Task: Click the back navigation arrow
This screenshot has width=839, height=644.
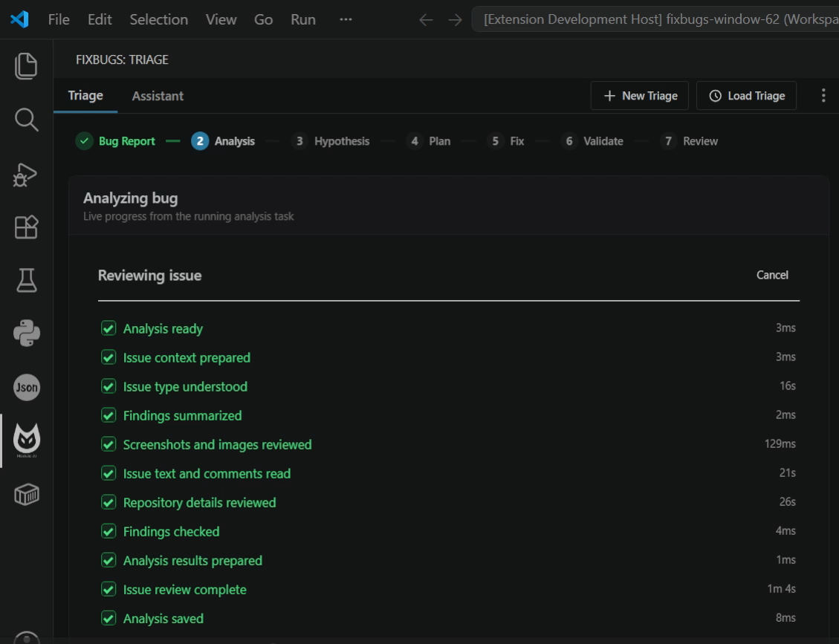Action: [x=426, y=20]
